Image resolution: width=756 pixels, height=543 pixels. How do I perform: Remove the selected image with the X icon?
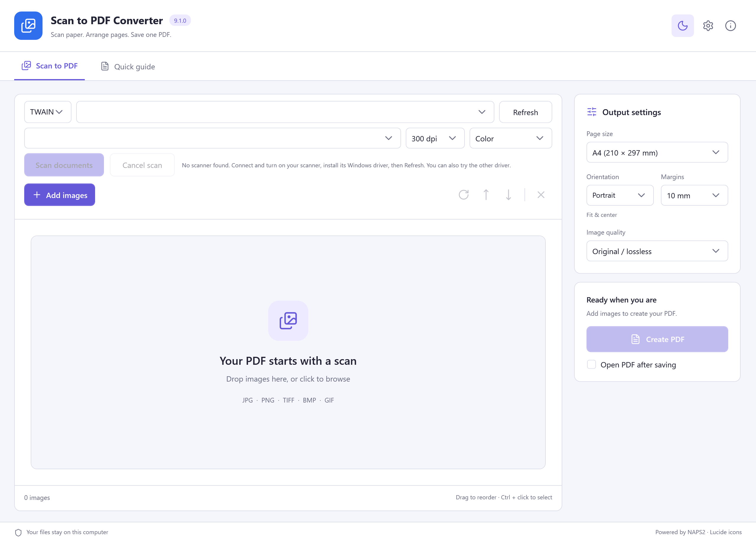[541, 194]
